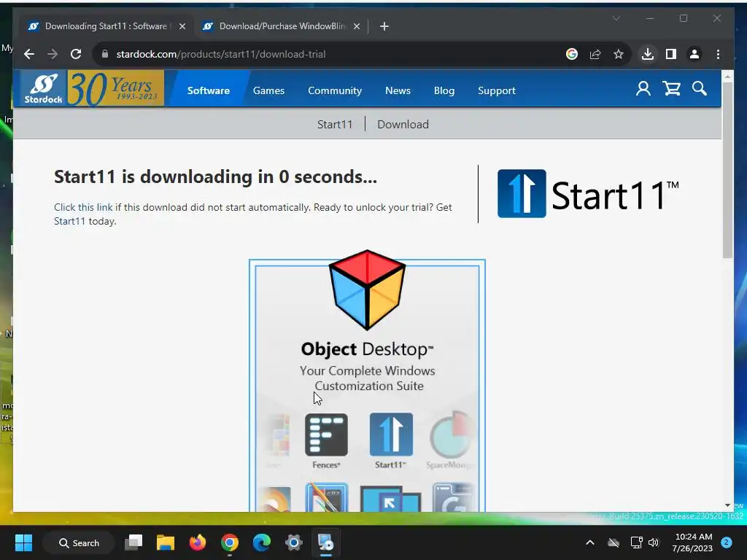This screenshot has height=560, width=747.
Task: Click the scrollbar up arrow
Action: pos(727,76)
